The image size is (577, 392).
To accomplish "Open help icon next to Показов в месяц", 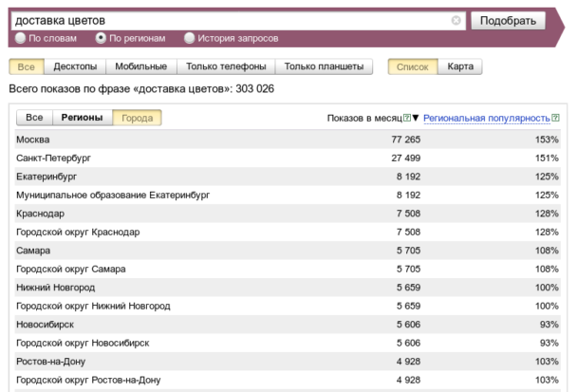I will pos(406,118).
